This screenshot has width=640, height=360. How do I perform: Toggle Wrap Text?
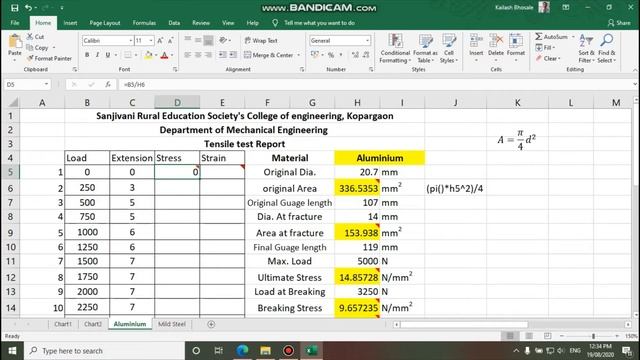pos(261,40)
